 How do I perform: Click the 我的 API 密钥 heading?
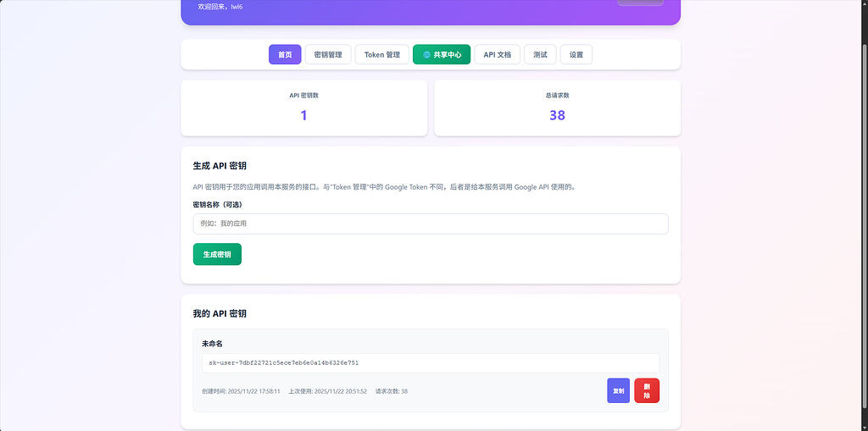(220, 313)
